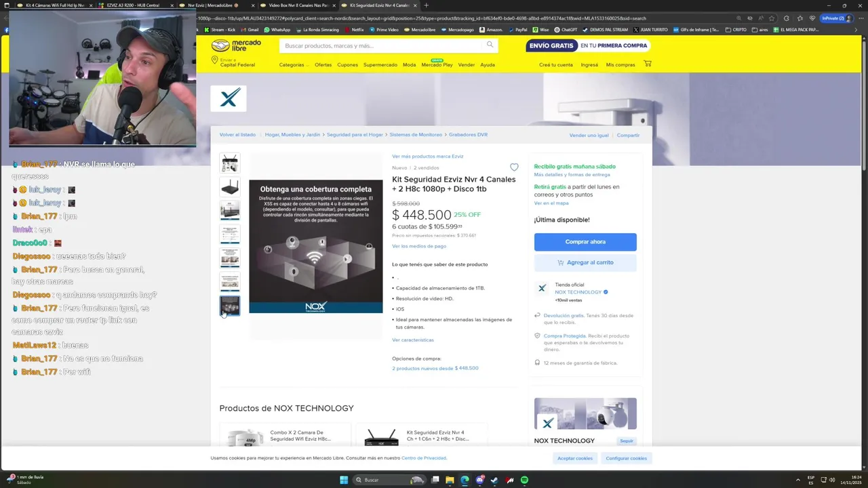Accept cookies with Aceptar cookies button
The image size is (868, 488).
tap(575, 458)
